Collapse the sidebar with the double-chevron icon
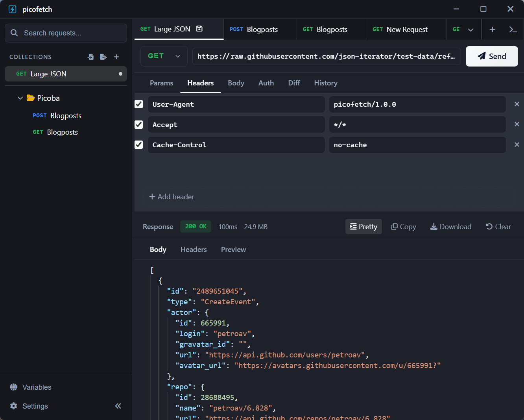This screenshot has height=420, width=524. coord(118,406)
